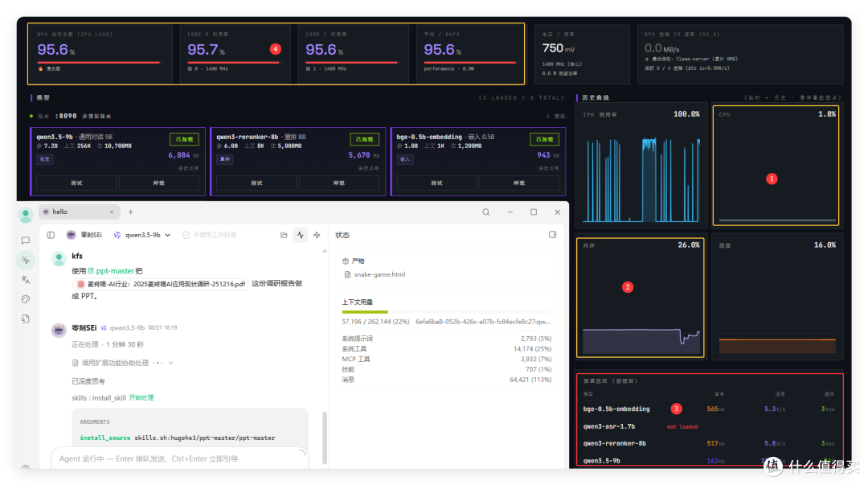Select the 16.0% orange history chart
868x485 pixels.
(x=776, y=298)
